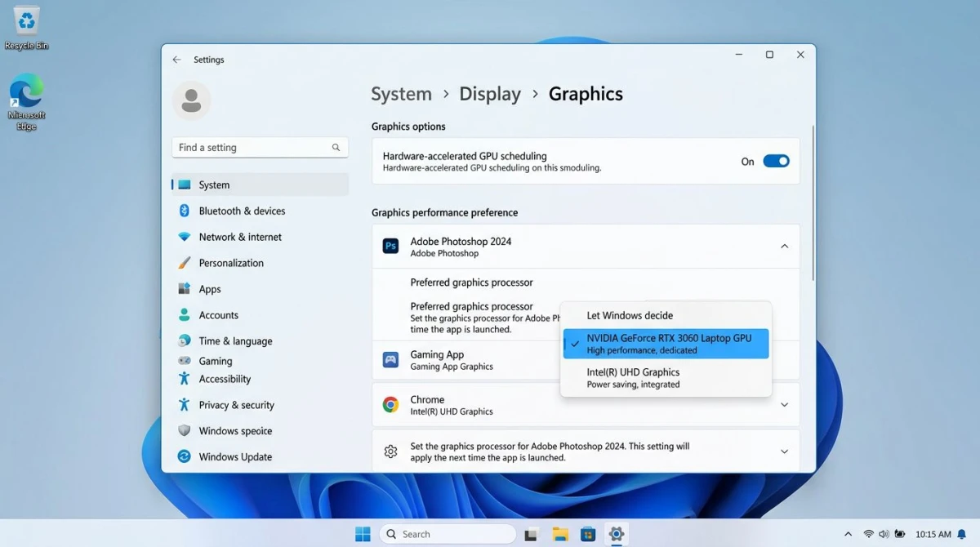
Task: Click the Graphics breadcrumb title
Action: pyautogui.click(x=586, y=94)
